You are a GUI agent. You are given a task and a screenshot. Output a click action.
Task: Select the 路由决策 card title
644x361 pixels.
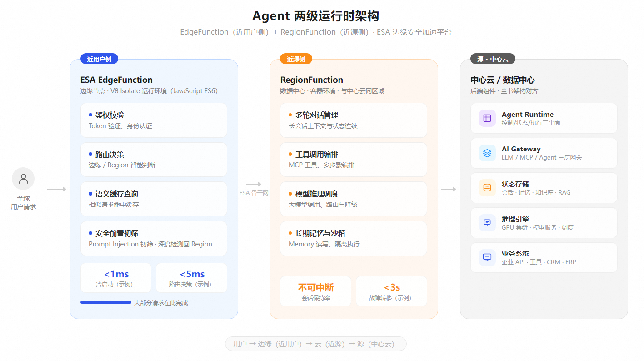click(110, 155)
